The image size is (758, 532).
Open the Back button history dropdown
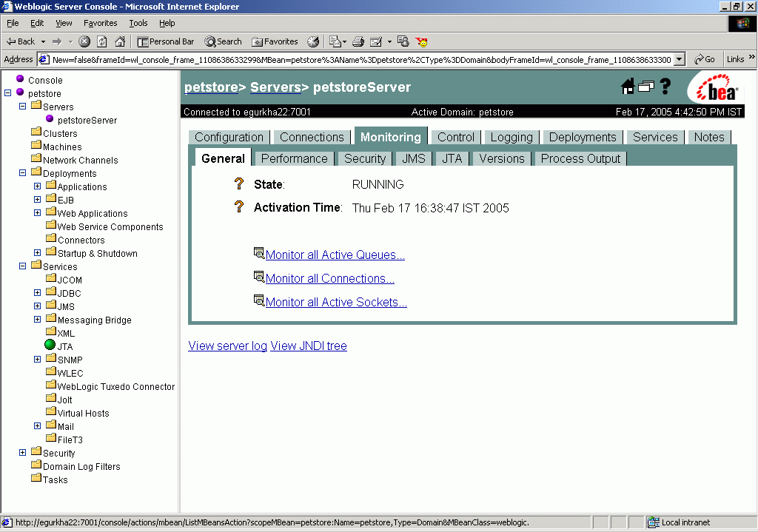(43, 41)
